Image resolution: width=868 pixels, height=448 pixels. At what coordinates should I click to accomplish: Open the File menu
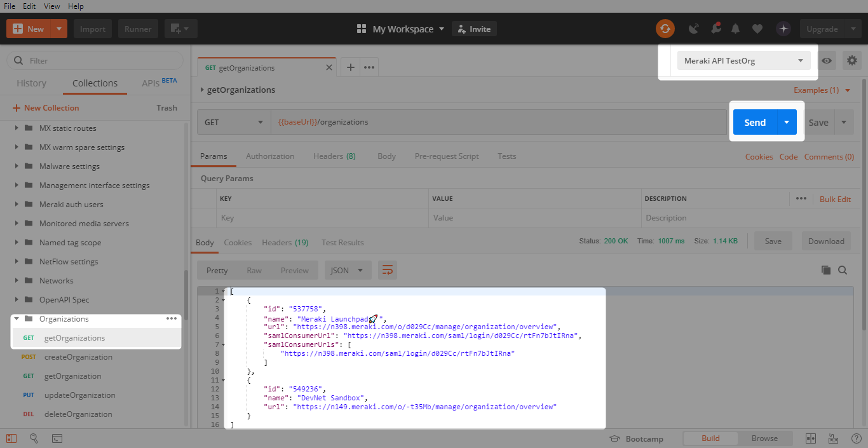point(10,6)
